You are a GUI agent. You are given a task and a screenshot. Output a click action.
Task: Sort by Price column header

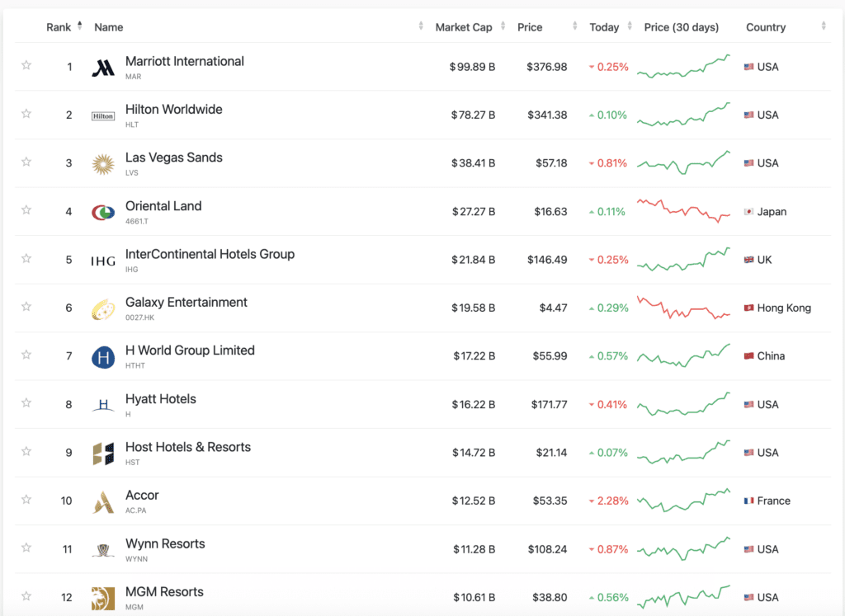point(530,27)
